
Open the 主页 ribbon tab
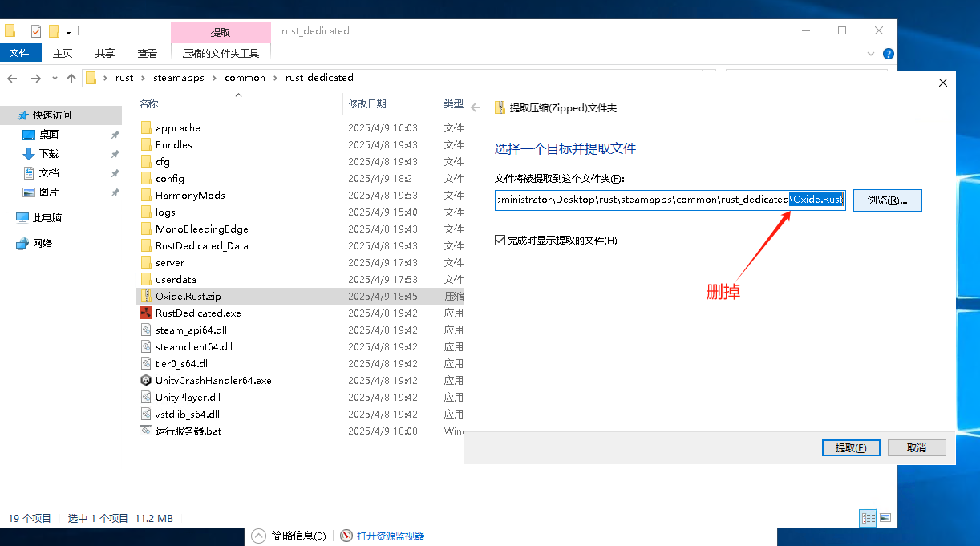point(63,53)
